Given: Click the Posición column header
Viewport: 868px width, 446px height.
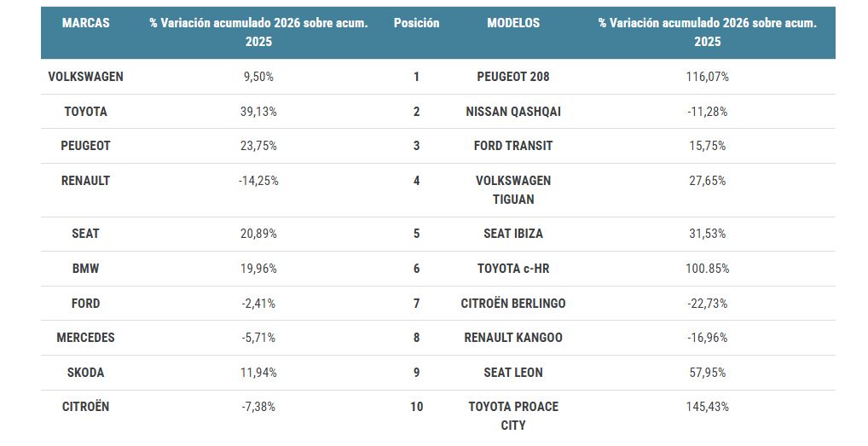Looking at the screenshot, I should coord(416,23).
